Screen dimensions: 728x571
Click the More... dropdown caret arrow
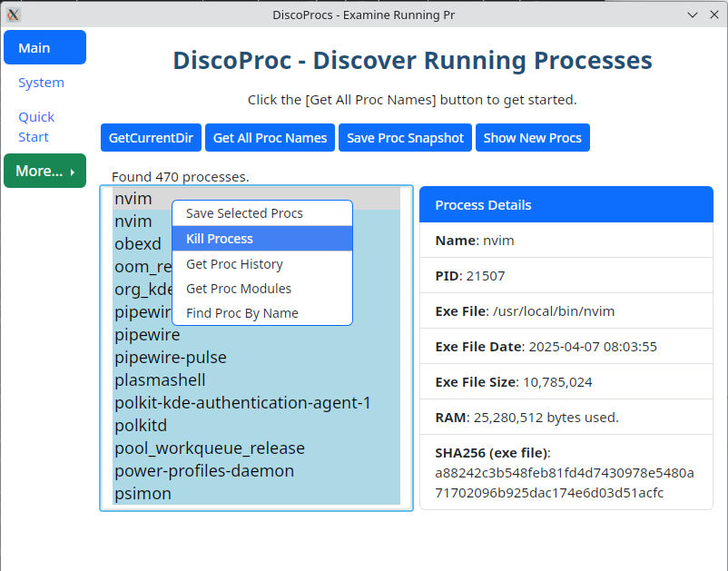point(72,172)
